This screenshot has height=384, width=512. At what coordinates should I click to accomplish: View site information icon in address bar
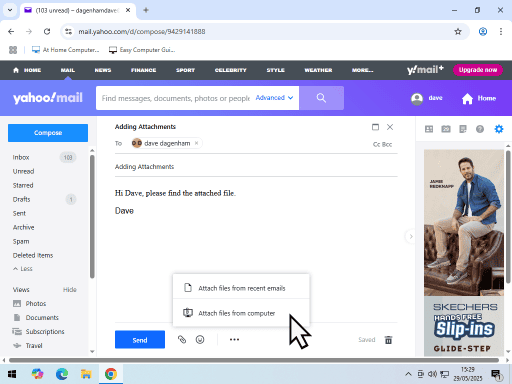point(68,32)
